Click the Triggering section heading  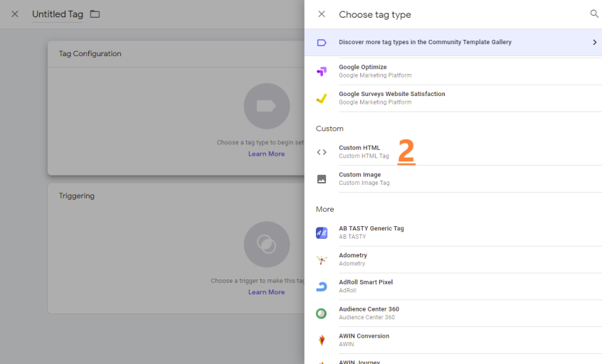click(x=76, y=196)
